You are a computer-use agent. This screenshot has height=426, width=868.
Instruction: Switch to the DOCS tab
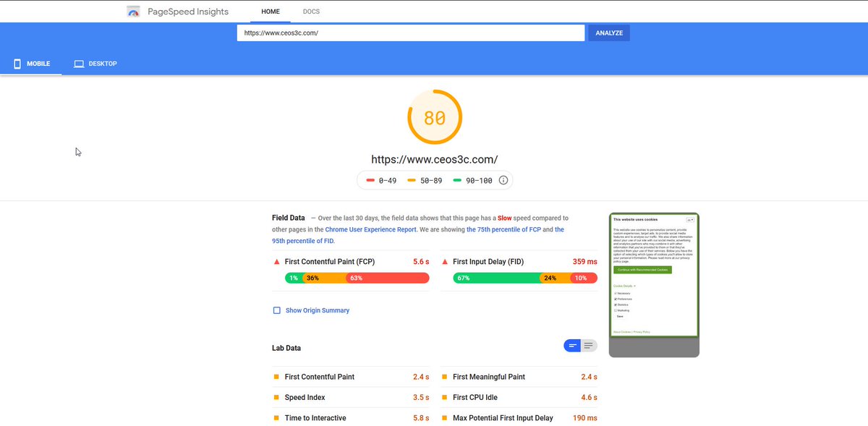click(x=311, y=12)
